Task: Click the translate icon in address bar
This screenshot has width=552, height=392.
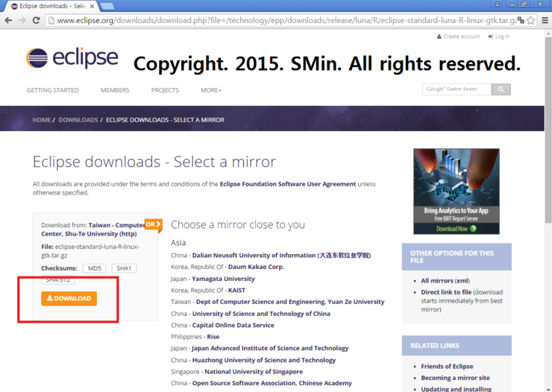Action: point(521,20)
